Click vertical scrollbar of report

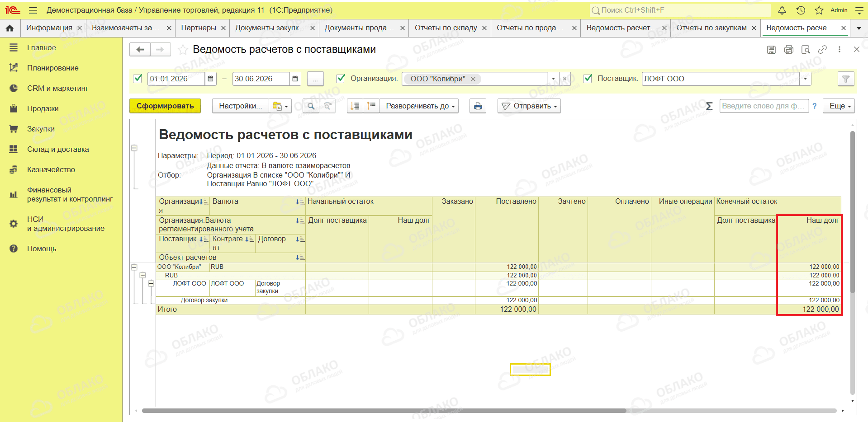click(853, 212)
